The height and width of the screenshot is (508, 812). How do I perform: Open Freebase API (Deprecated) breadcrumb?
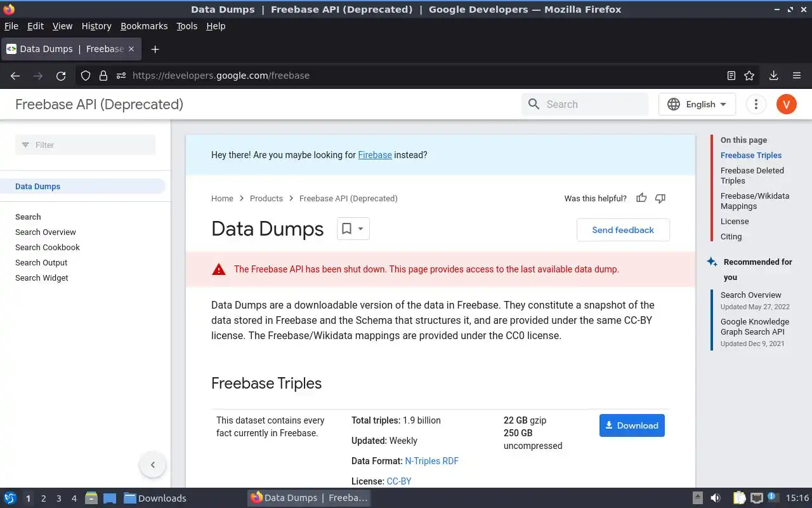(348, 198)
